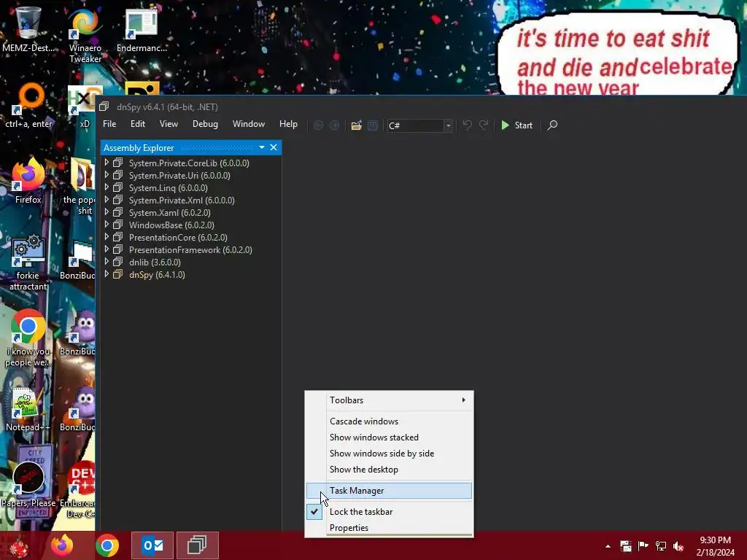Expand the System.Private.CoreLib node
Image resolution: width=747 pixels, height=560 pixels.
tap(107, 163)
